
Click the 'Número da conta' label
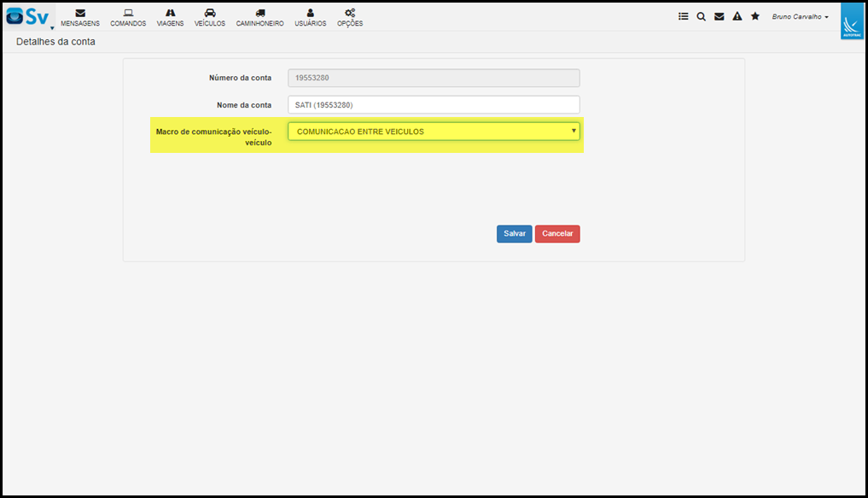click(x=240, y=78)
